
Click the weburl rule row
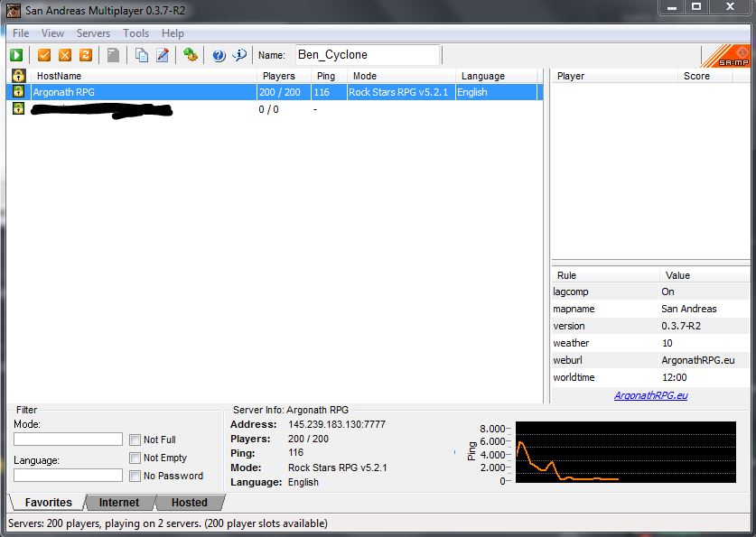pyautogui.click(x=650, y=360)
